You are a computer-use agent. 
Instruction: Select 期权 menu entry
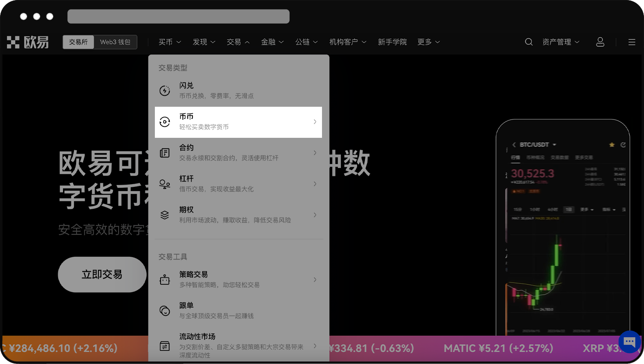point(238,215)
